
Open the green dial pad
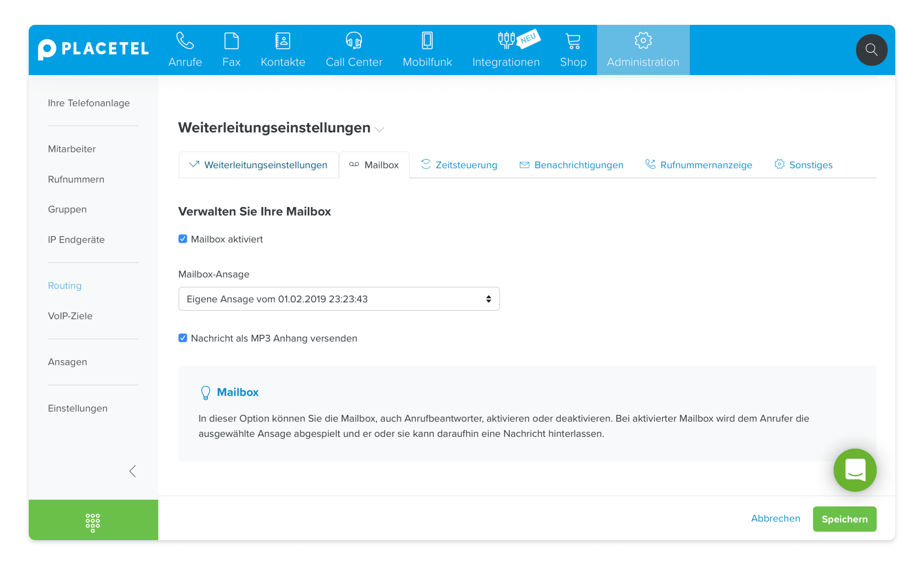[x=93, y=522]
